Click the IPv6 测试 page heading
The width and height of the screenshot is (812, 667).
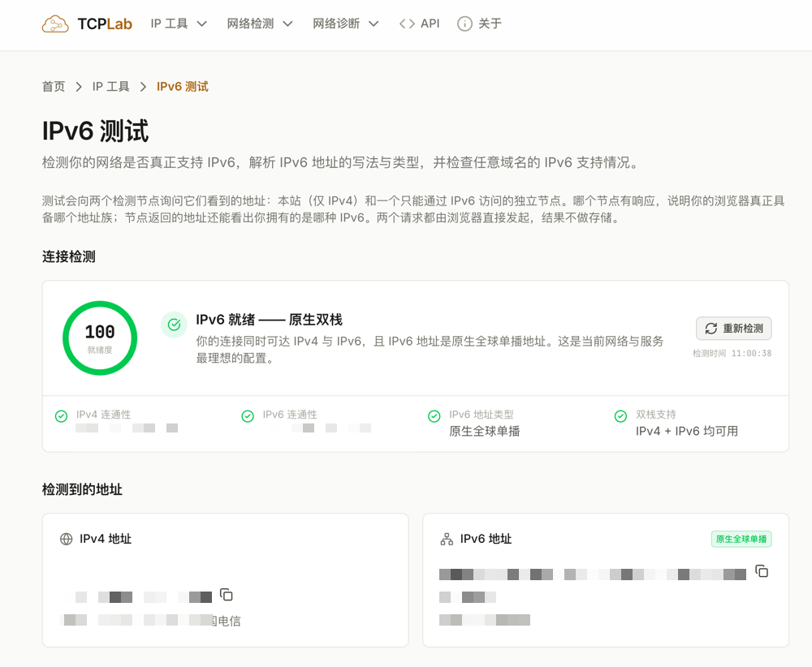coord(95,131)
